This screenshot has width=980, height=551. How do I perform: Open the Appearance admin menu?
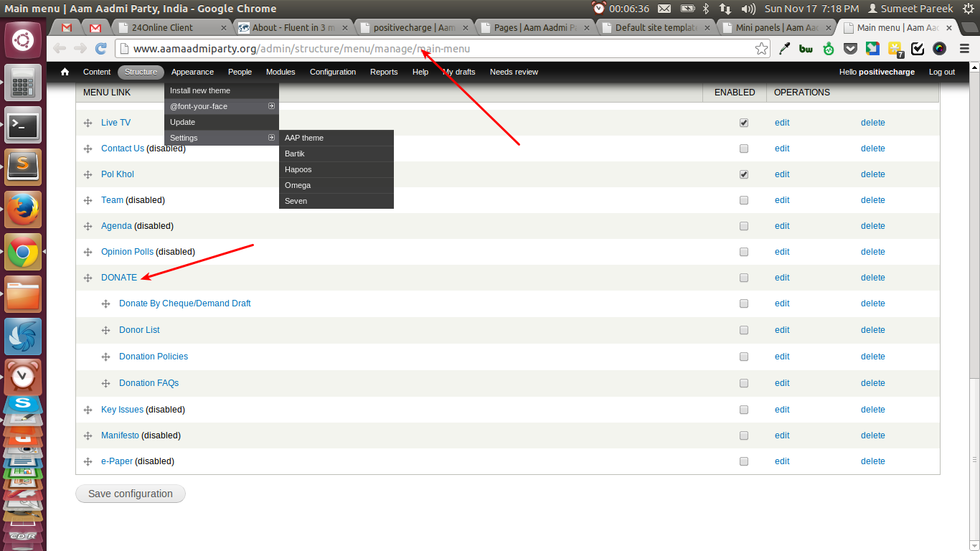192,72
